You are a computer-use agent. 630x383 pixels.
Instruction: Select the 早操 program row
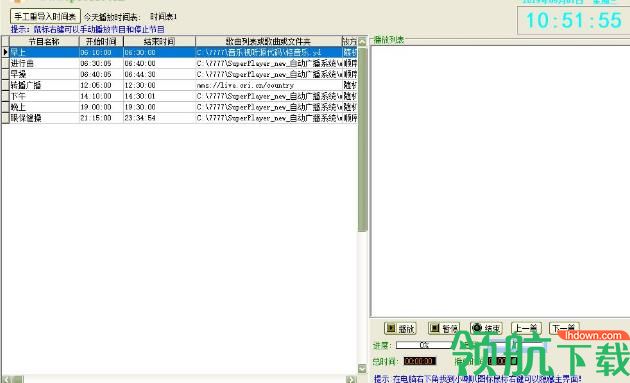click(x=180, y=74)
